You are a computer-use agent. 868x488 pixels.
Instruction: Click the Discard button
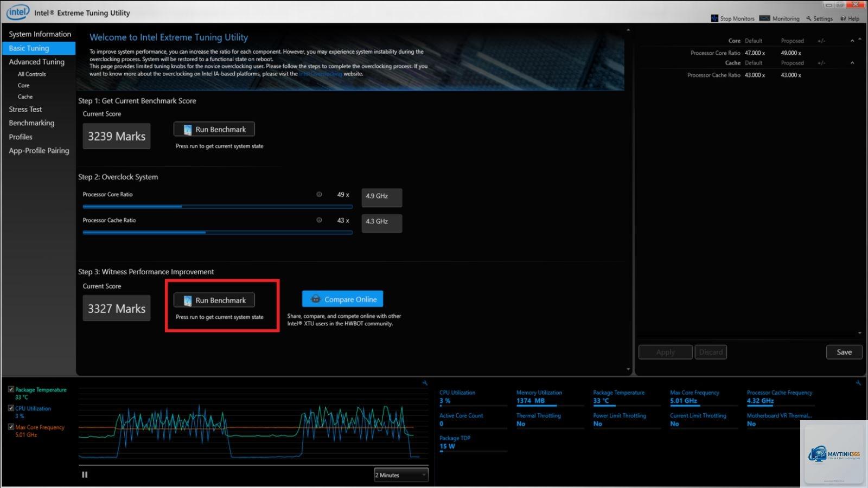pos(711,352)
